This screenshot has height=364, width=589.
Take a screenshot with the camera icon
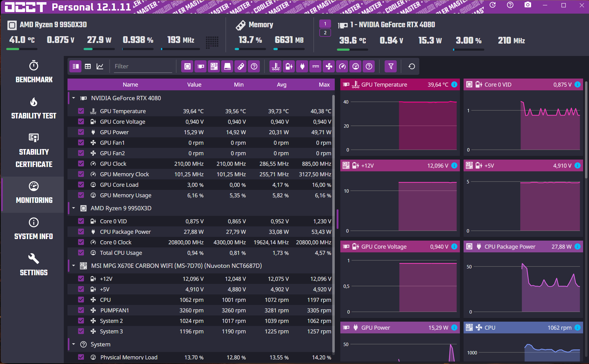tap(528, 5)
